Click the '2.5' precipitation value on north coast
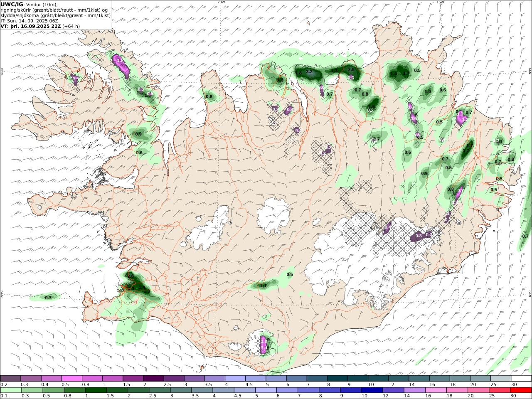 pos(351,69)
